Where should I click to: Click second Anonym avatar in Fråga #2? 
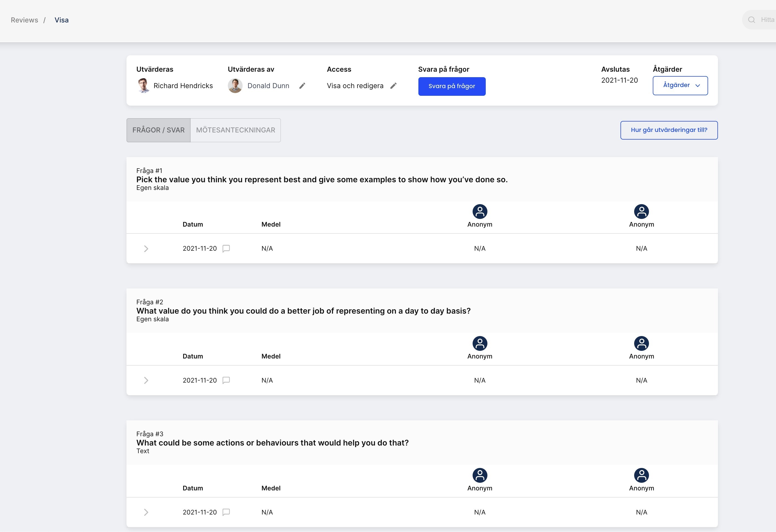coord(641,343)
